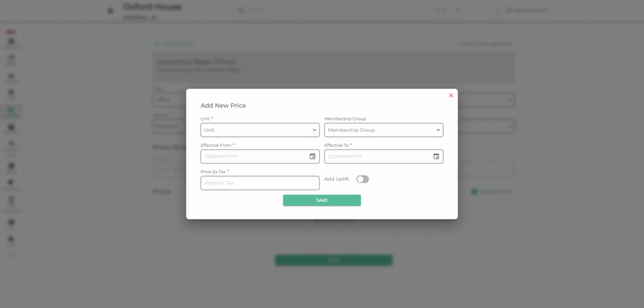The width and height of the screenshot is (644, 308).
Task: Open the Effective To calendar picker icon
Action: pos(436,157)
